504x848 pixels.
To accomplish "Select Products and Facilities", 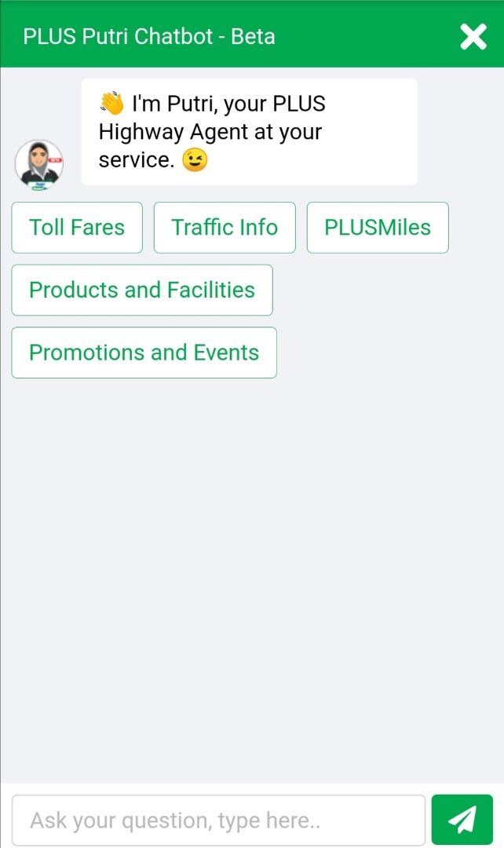I will 142,290.
